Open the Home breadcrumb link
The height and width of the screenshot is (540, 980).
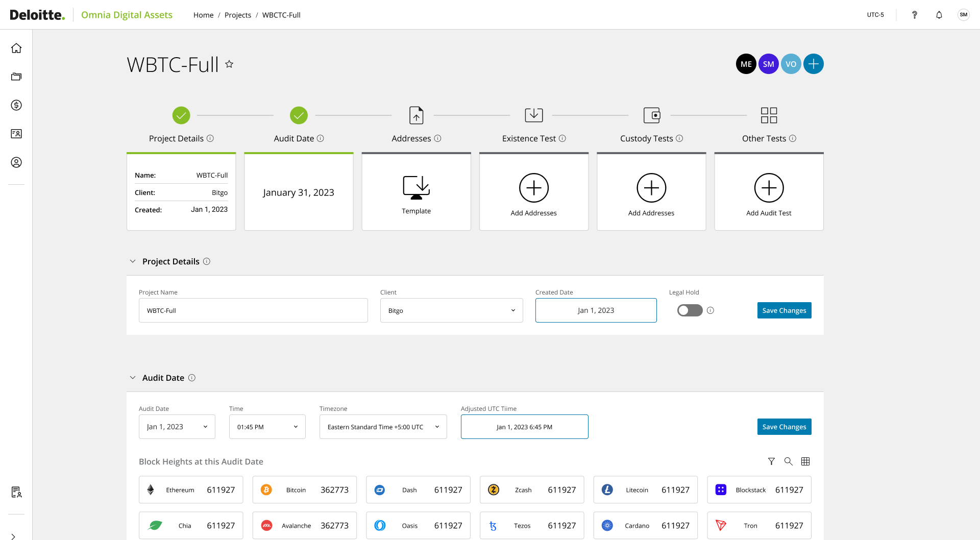click(203, 15)
